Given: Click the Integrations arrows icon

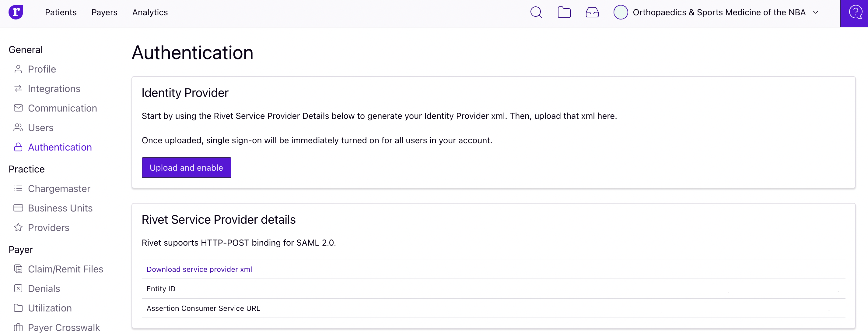Looking at the screenshot, I should pyautogui.click(x=18, y=89).
